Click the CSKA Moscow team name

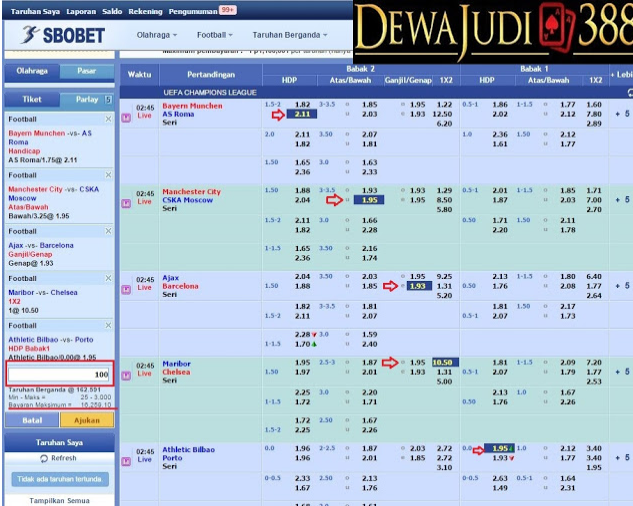187,200
